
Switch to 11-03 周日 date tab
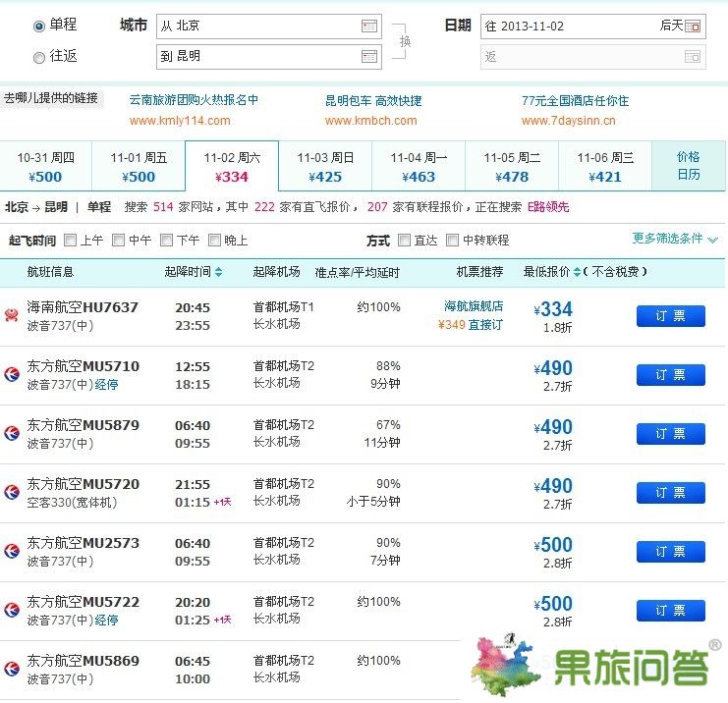point(325,167)
